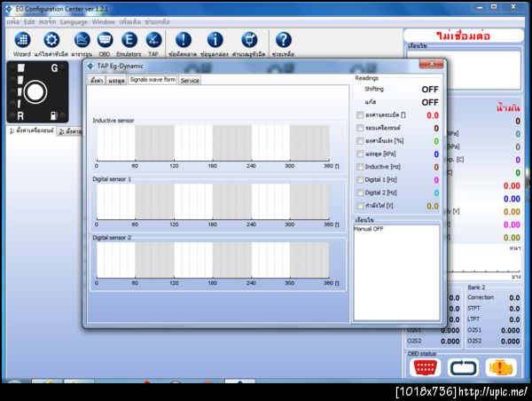Click the Bank 2 O2S1 value
Screen dimensions: 532x401
click(511, 330)
